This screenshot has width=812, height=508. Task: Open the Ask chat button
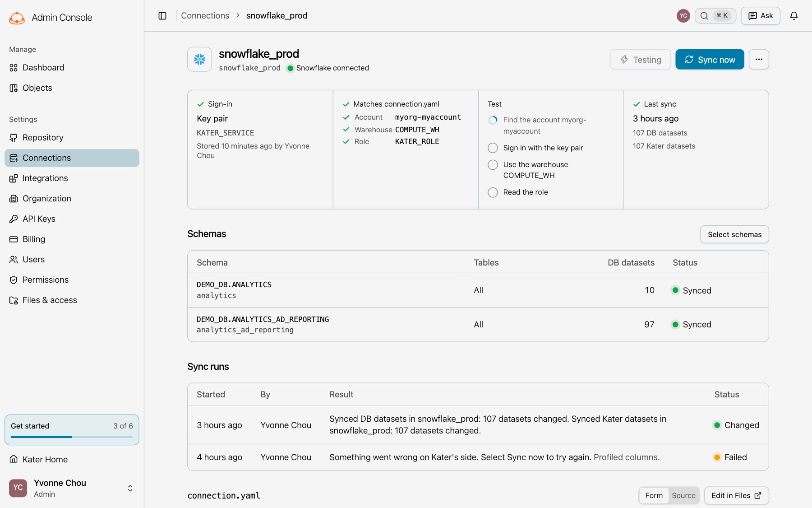coord(761,16)
